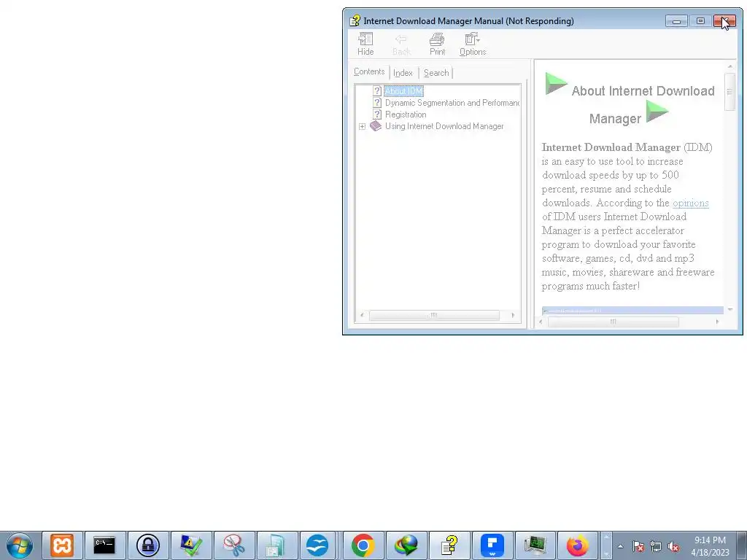Open the blue seagull taskbar icon
The height and width of the screenshot is (560, 747).
pos(317,545)
